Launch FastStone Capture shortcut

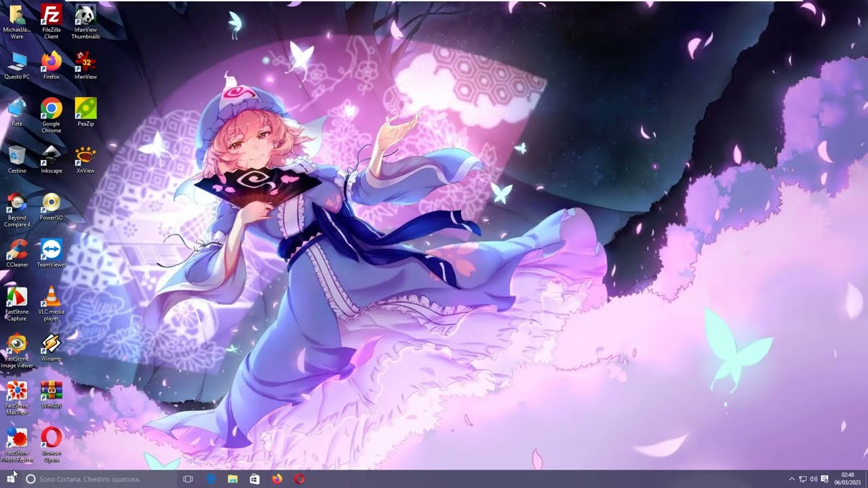(17, 304)
